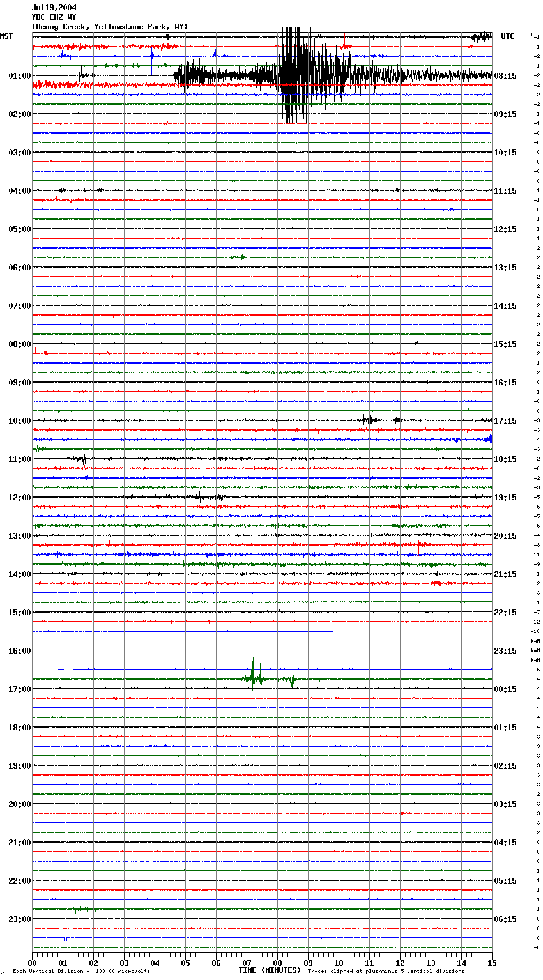
Task: Click the 21:15 UTC time label
Action: (505, 574)
